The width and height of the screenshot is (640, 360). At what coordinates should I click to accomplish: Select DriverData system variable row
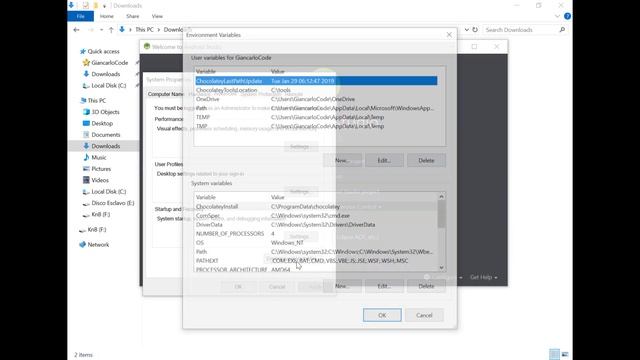(316, 224)
